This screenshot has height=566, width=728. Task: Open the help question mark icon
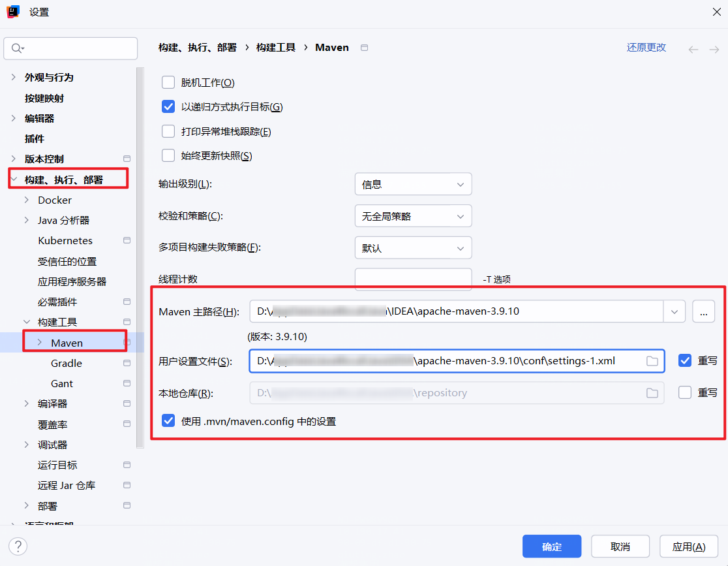[x=18, y=546]
